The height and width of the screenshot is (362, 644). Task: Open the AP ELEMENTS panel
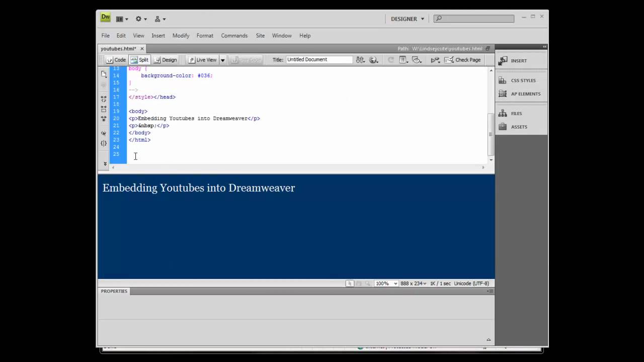pyautogui.click(x=521, y=94)
